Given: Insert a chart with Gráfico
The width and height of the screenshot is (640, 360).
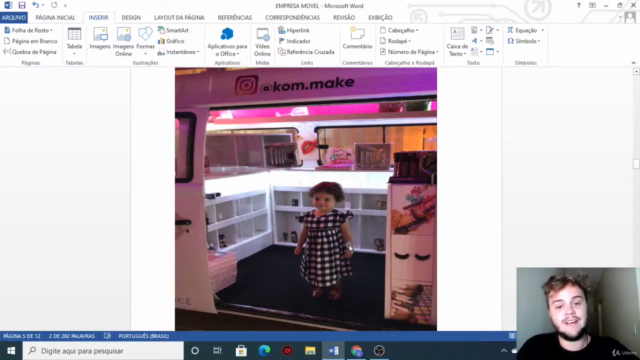Looking at the screenshot, I should (171, 41).
